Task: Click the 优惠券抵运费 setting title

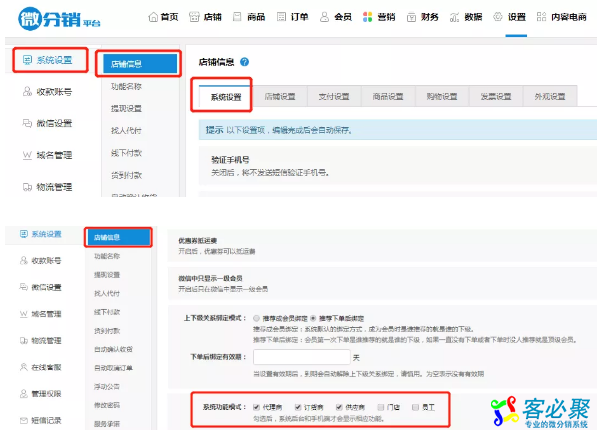Action: (198, 241)
